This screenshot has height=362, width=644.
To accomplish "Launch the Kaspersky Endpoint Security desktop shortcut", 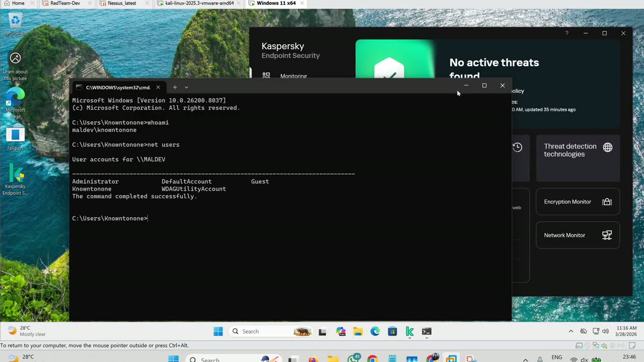I will pos(15,179).
